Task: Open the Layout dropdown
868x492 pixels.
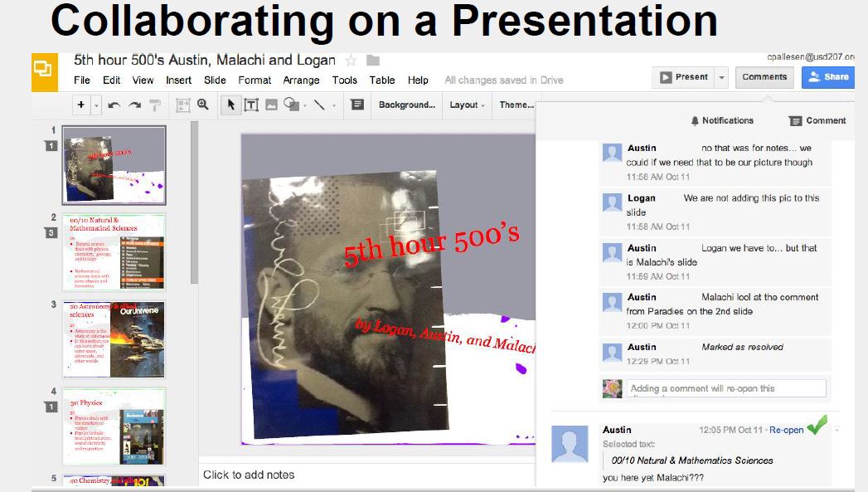Action: [467, 105]
